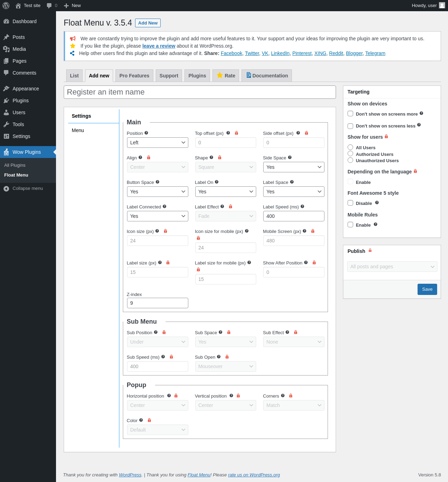Enable the Mobile Rules checkbox
This screenshot has width=448, height=482.
tap(350, 225)
